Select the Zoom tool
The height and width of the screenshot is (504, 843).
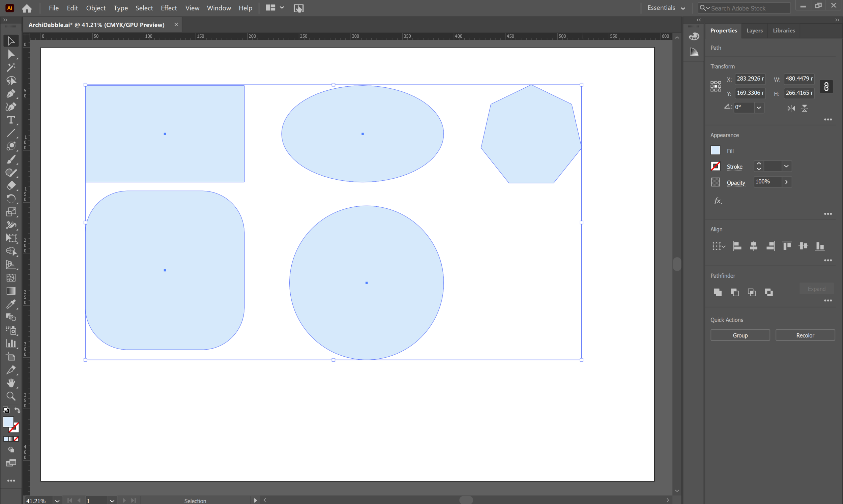click(11, 396)
